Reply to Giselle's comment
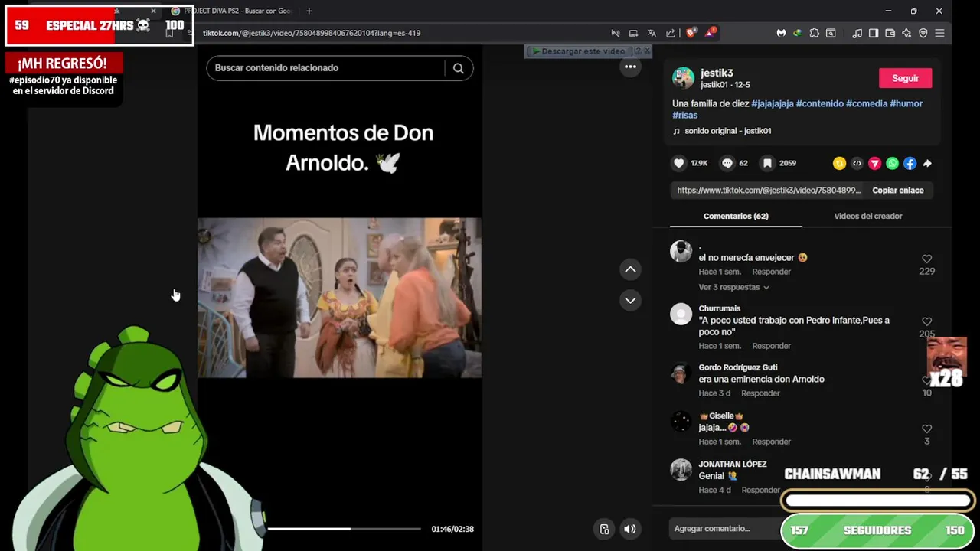 [771, 442]
